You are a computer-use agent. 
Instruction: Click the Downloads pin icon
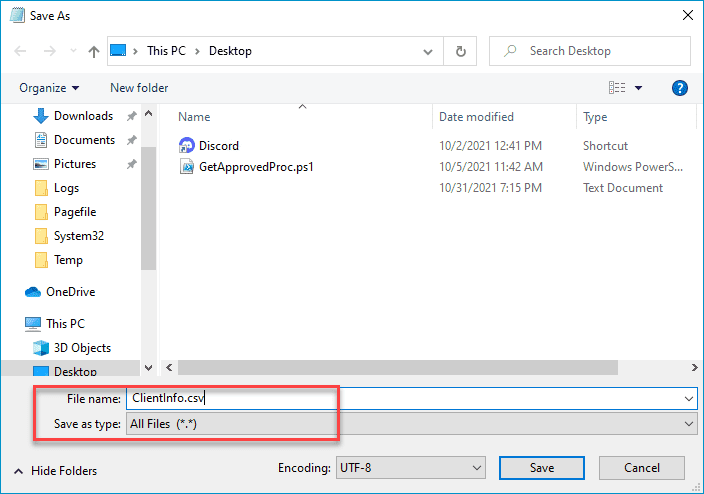132,116
